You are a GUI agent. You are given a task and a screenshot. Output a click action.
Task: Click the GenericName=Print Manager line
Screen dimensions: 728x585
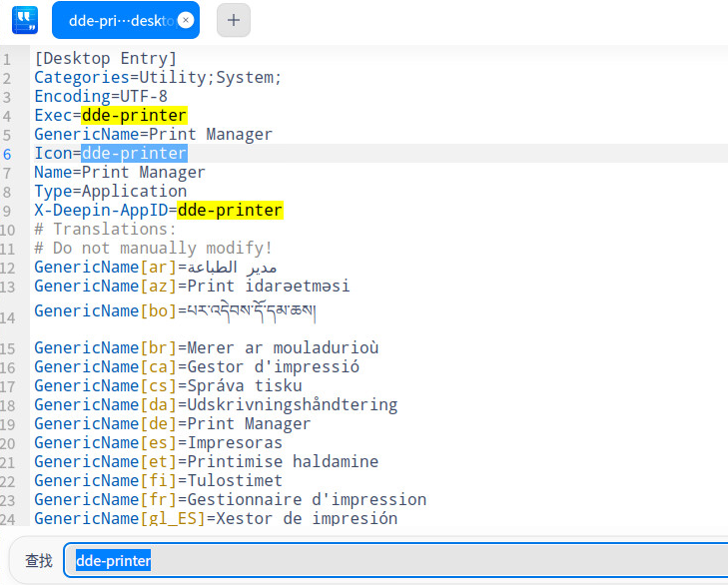click(153, 135)
